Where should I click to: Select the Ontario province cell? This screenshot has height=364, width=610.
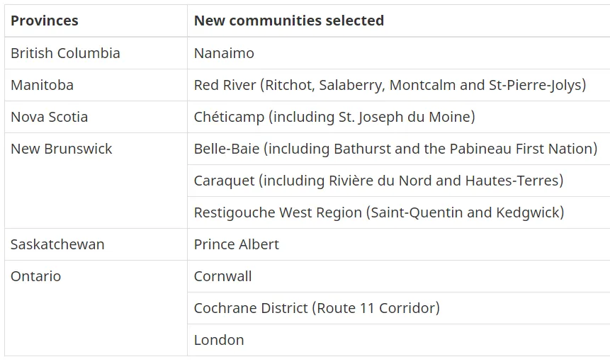(x=35, y=276)
